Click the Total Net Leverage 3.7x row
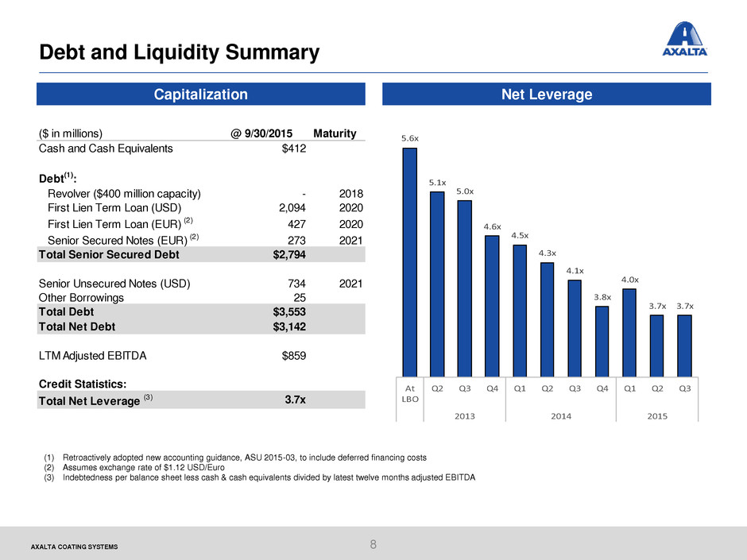 point(200,400)
